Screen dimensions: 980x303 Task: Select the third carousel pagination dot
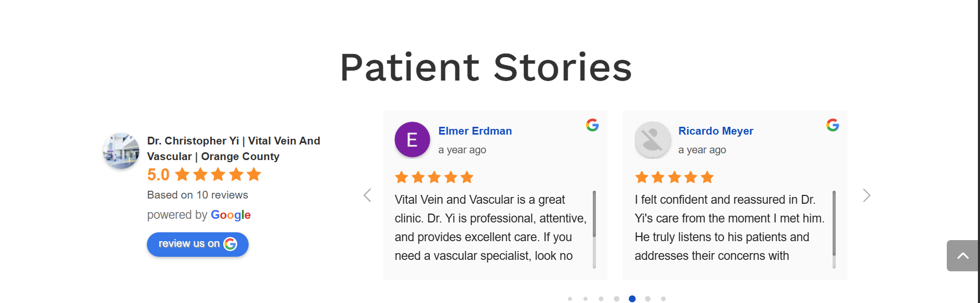pyautogui.click(x=601, y=299)
